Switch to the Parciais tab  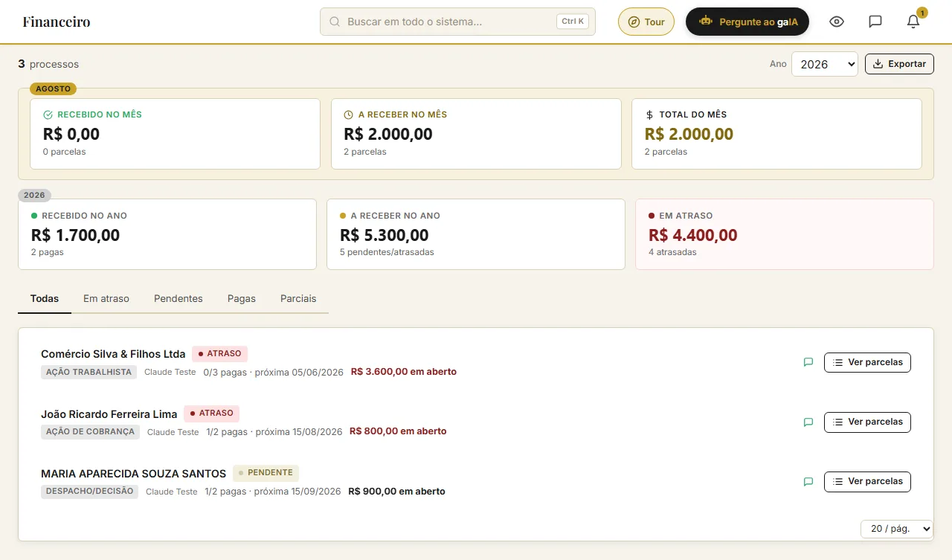point(298,298)
